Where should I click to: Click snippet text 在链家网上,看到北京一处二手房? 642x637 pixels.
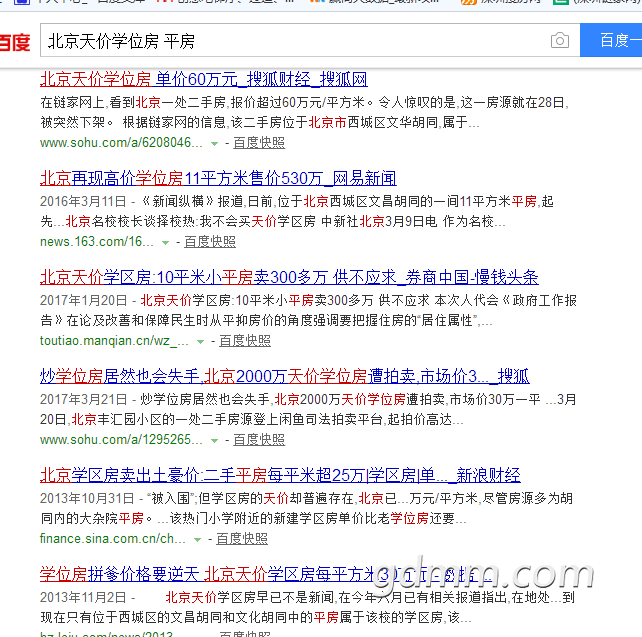(x=133, y=102)
